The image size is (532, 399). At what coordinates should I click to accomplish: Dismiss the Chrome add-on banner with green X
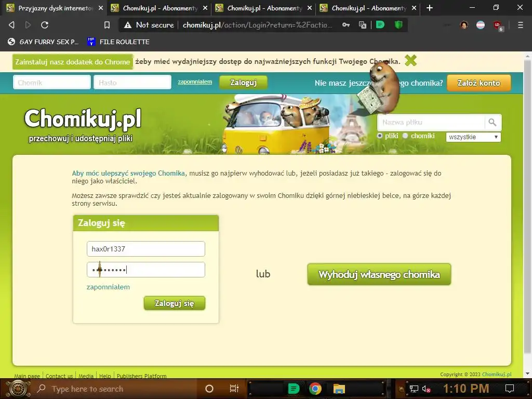410,61
